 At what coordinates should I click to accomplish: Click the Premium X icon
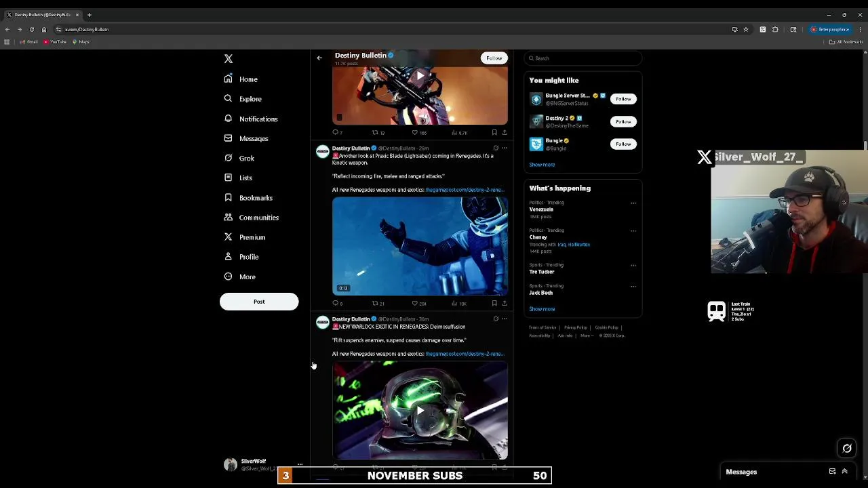[228, 237]
